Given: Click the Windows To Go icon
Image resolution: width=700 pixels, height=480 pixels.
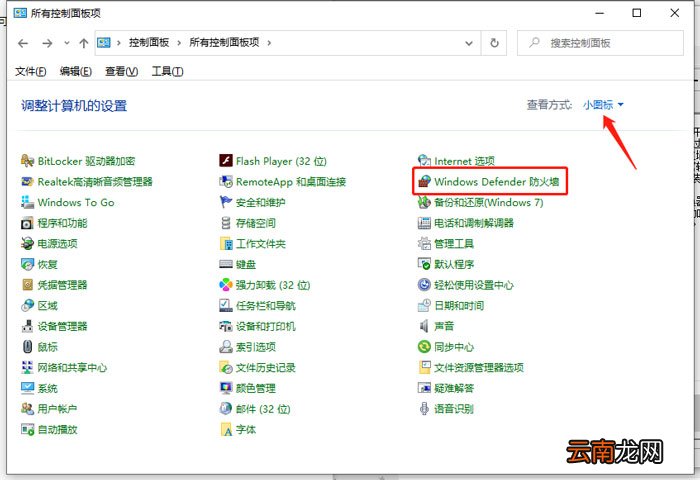Looking at the screenshot, I should (27, 202).
